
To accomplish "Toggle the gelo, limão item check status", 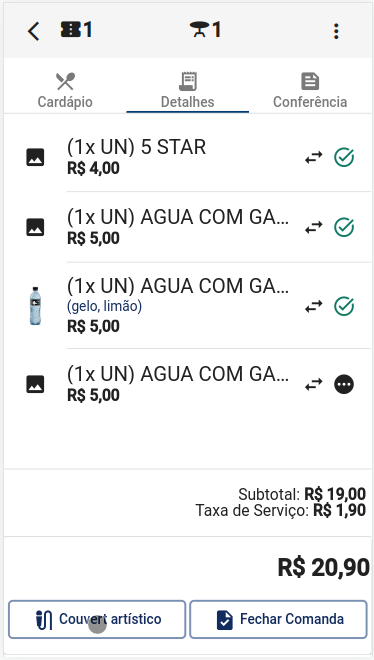I will click(344, 306).
